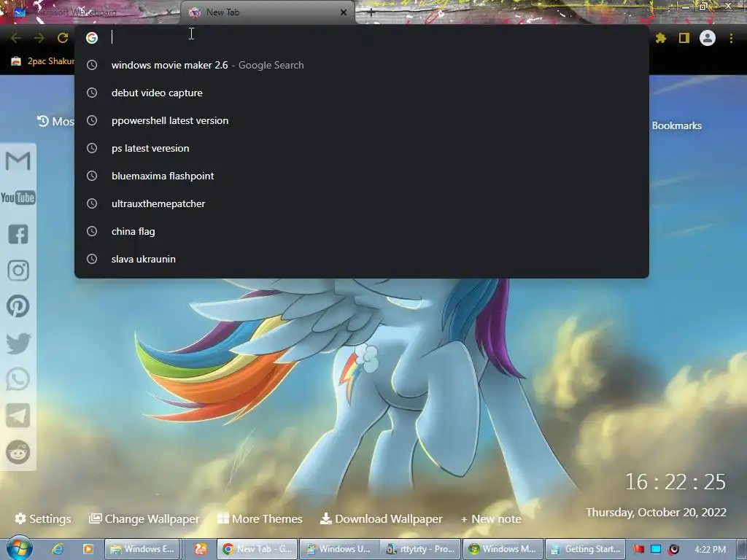
Task: Click the Google icon in address bar
Action: pyautogui.click(x=92, y=38)
